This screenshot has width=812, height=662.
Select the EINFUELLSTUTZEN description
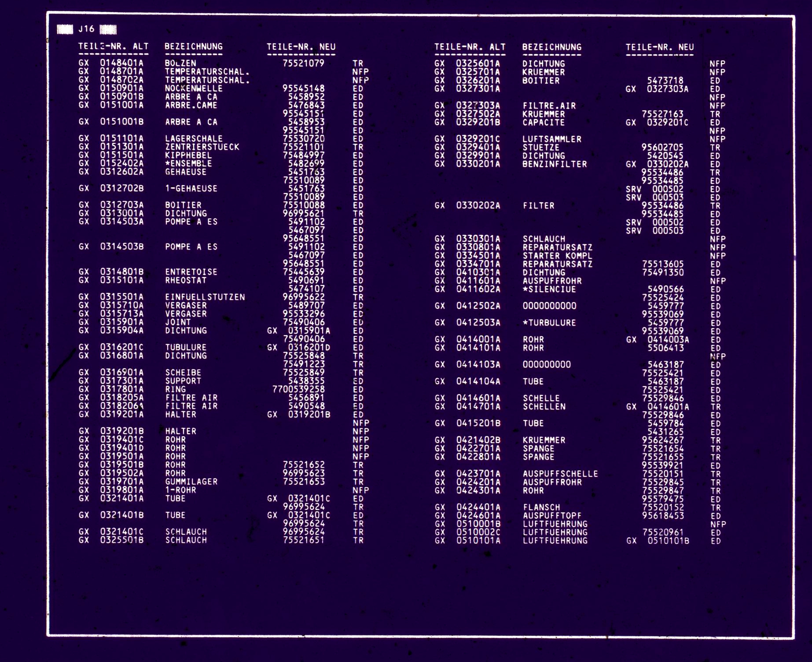[x=205, y=297]
